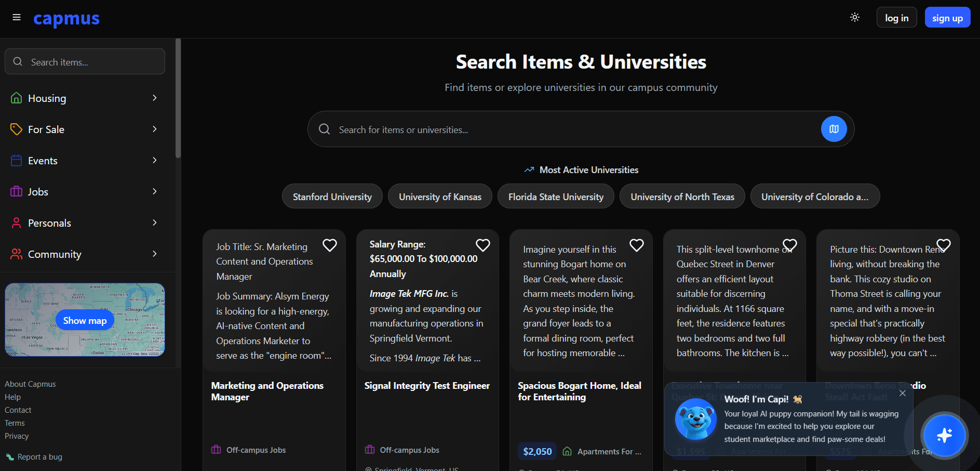Click the Housing house icon
The width and height of the screenshot is (980, 471).
coord(16,98)
